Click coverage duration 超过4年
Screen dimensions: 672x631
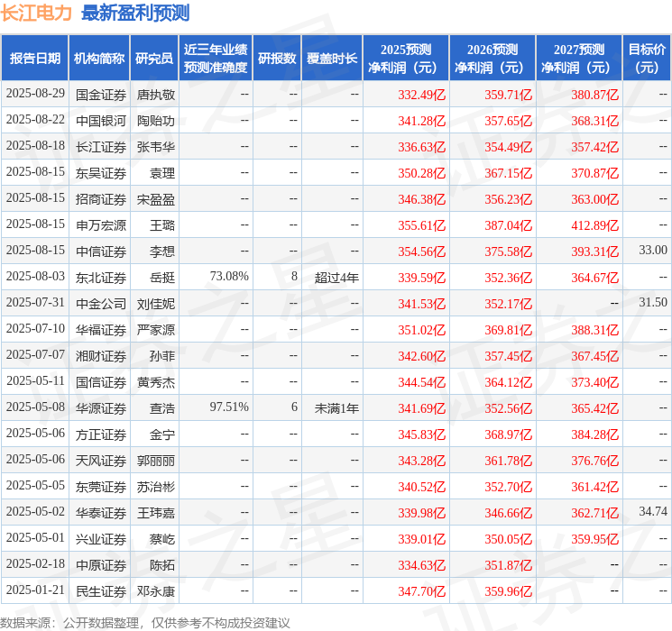(x=336, y=278)
